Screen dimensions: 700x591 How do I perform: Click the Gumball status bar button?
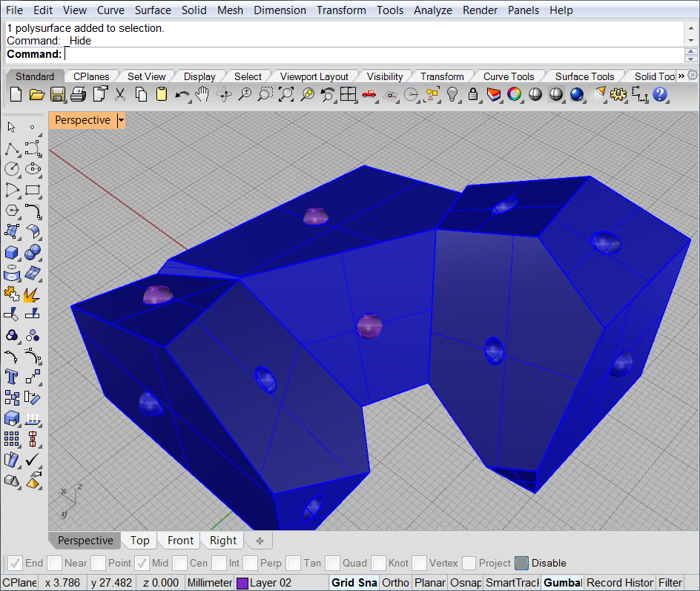pyautogui.click(x=563, y=583)
